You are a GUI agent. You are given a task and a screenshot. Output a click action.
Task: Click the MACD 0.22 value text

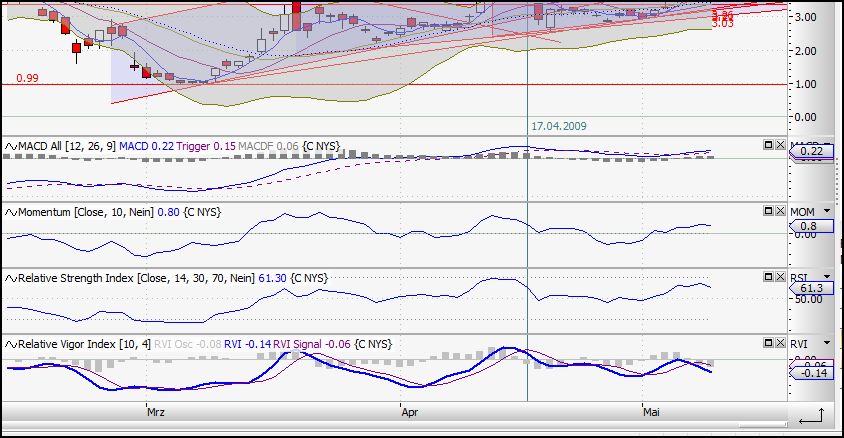pyautogui.click(x=146, y=146)
